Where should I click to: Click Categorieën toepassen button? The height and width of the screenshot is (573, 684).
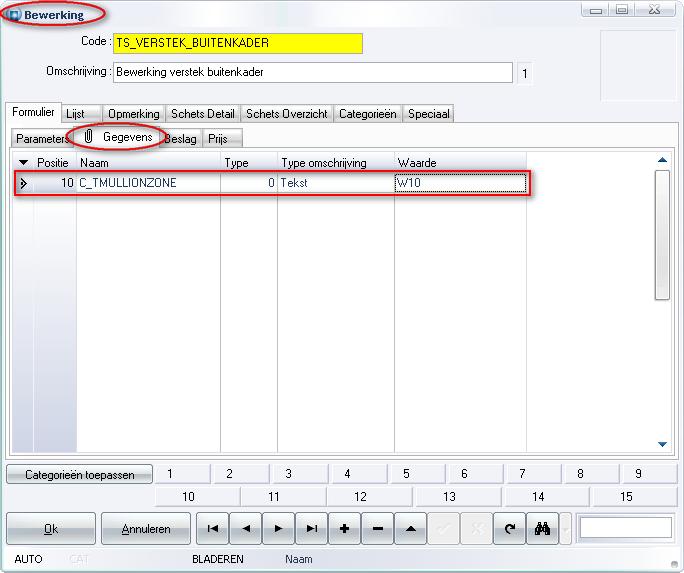pyautogui.click(x=80, y=474)
